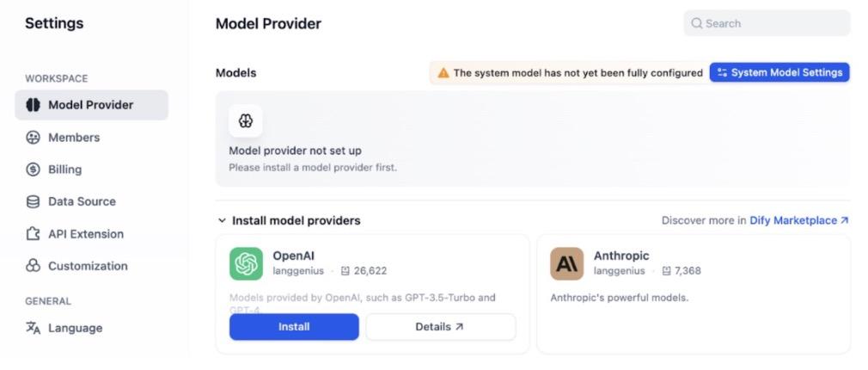868x370 pixels.
Task: Click the Language translate icon
Action: (x=34, y=328)
